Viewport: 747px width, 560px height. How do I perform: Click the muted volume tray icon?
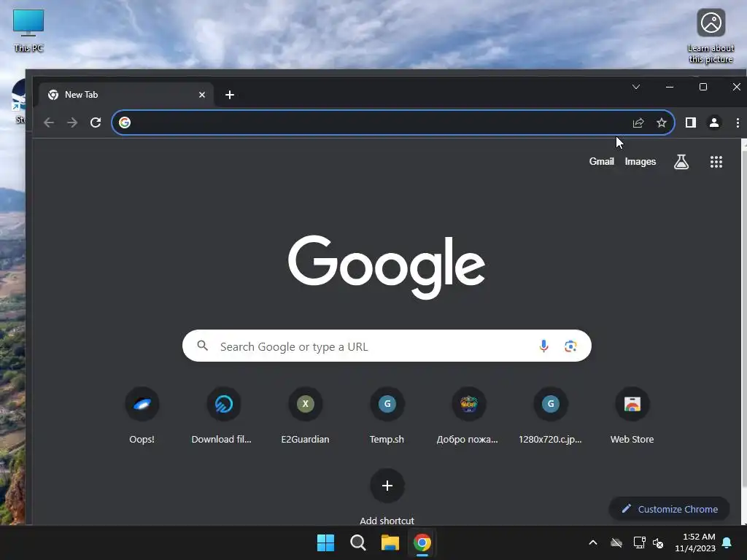658,542
